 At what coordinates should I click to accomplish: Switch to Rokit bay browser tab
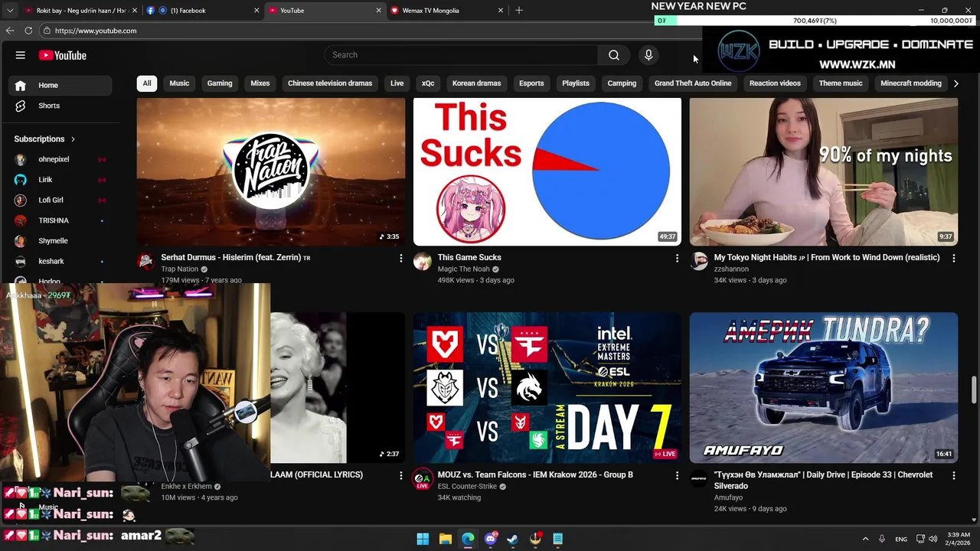click(80, 10)
